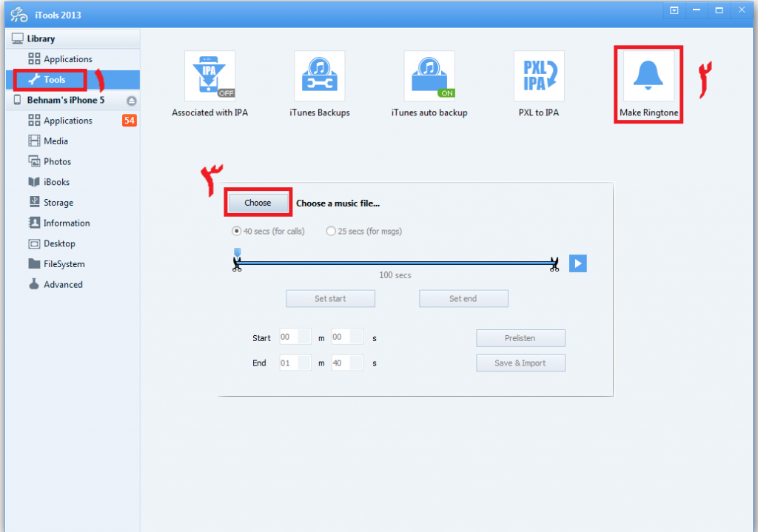Click the end scissors marker on timeline
The width and height of the screenshot is (758, 532).
pos(554,264)
